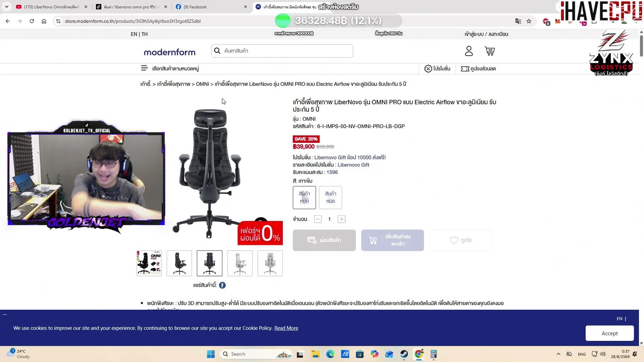The width and height of the screenshot is (644, 362).
Task: Click the ถูกใจ wishlist heart button
Action: click(x=461, y=240)
